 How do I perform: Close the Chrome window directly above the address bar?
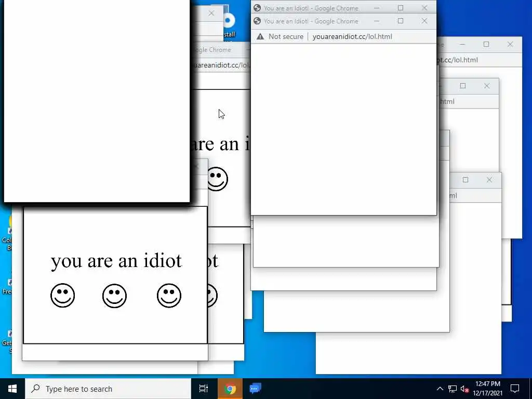[424, 21]
